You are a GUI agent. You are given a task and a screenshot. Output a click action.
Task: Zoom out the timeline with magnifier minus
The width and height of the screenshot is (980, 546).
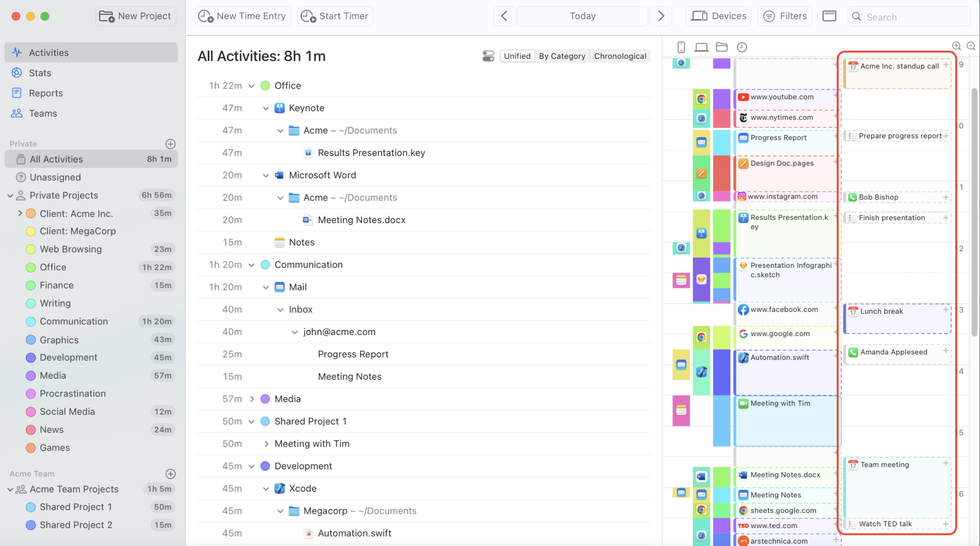pyautogui.click(x=971, y=46)
